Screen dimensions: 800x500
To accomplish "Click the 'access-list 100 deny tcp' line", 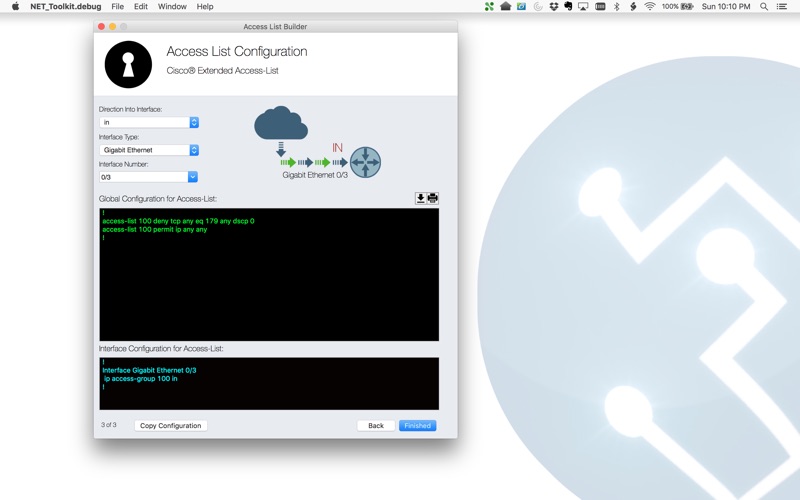I will pyautogui.click(x=178, y=221).
